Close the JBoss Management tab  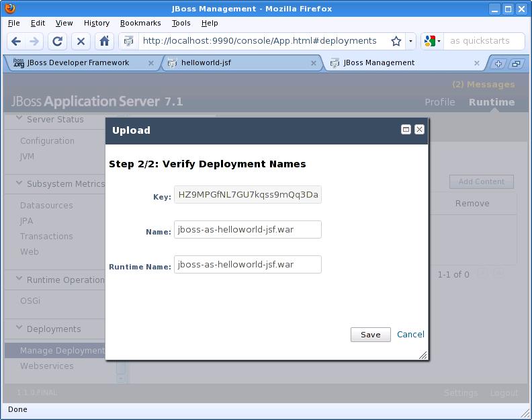tap(477, 63)
